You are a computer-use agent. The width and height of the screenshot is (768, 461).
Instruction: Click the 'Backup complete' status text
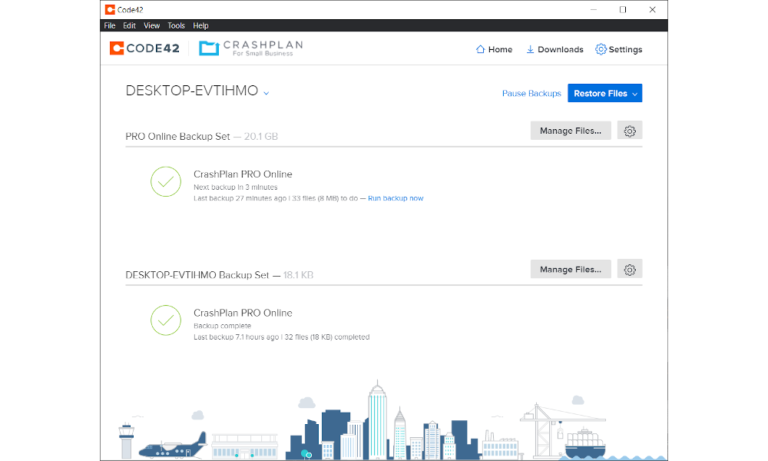click(x=222, y=326)
